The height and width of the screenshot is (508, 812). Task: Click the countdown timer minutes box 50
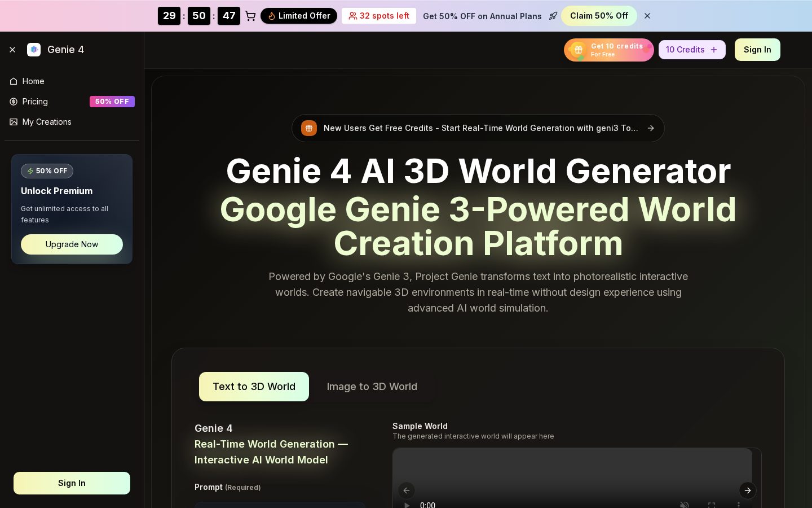point(199,16)
